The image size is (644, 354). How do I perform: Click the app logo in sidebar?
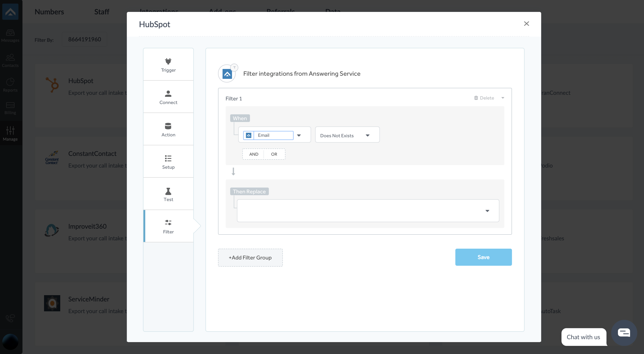point(10,12)
